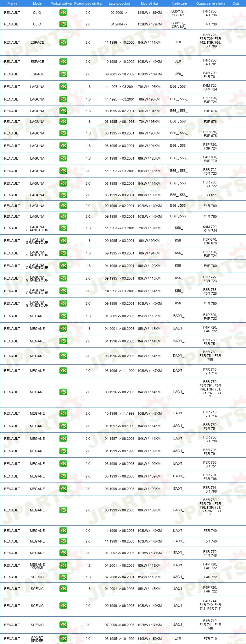Click the fuel icon in Laguna Grandtour F4R 780 row
Viewport: 246px width, 644px height.
[63, 303]
